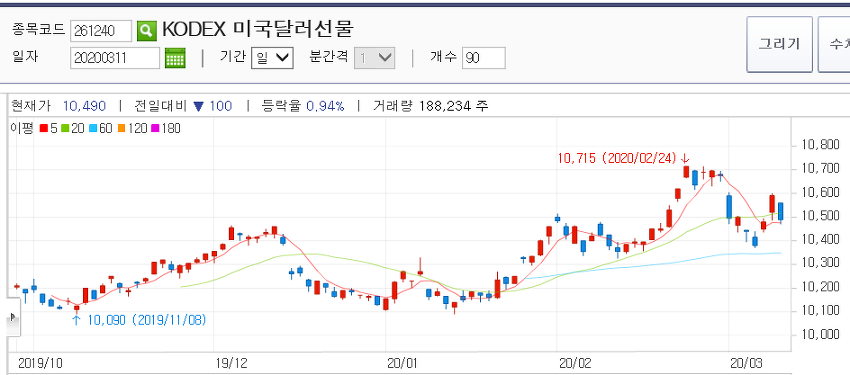Click the red 5-day moving average swatch
Screen dimensions: 850x375
43,128
